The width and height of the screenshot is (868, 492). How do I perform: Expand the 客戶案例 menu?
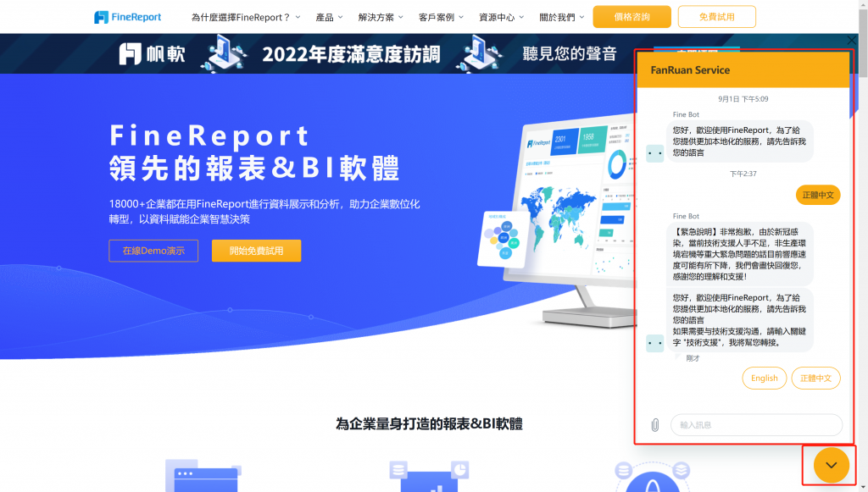(441, 17)
